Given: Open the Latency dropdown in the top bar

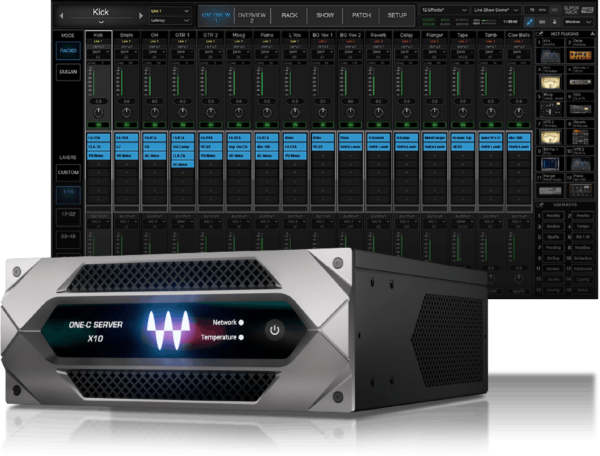Looking at the screenshot, I should pyautogui.click(x=170, y=20).
